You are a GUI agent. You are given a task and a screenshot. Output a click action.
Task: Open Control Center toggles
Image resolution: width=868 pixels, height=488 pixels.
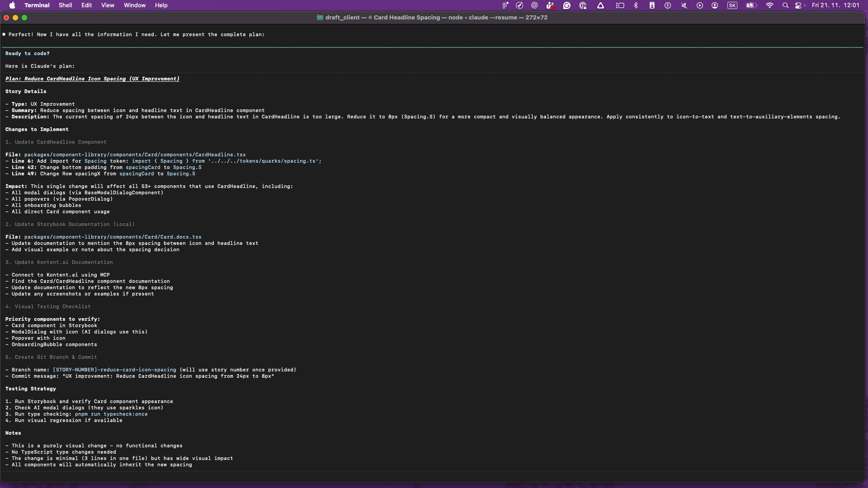[x=799, y=5]
